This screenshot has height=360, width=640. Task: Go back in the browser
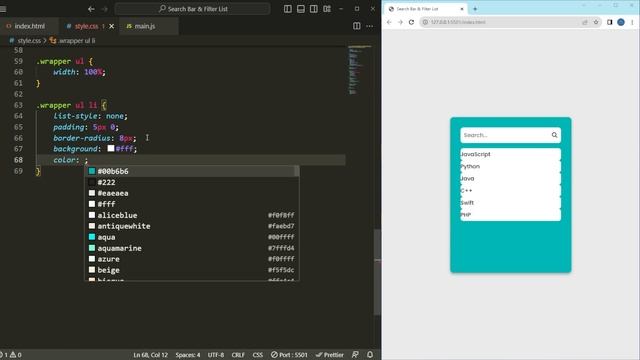[x=389, y=22]
